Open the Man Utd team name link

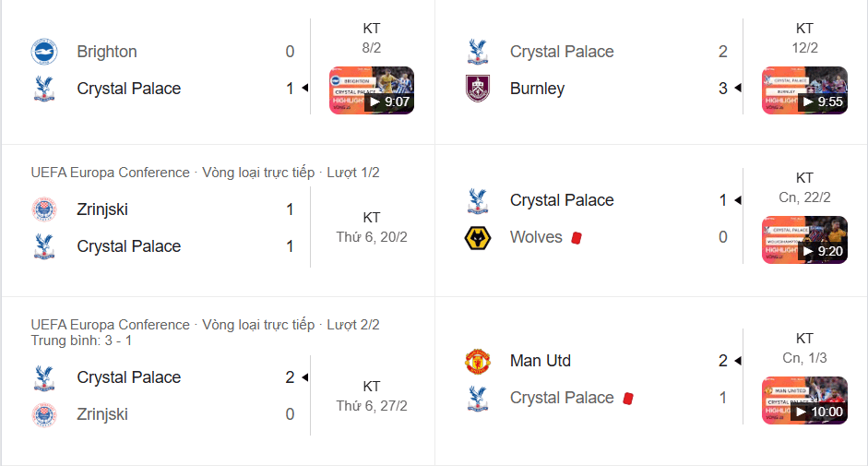pos(541,361)
